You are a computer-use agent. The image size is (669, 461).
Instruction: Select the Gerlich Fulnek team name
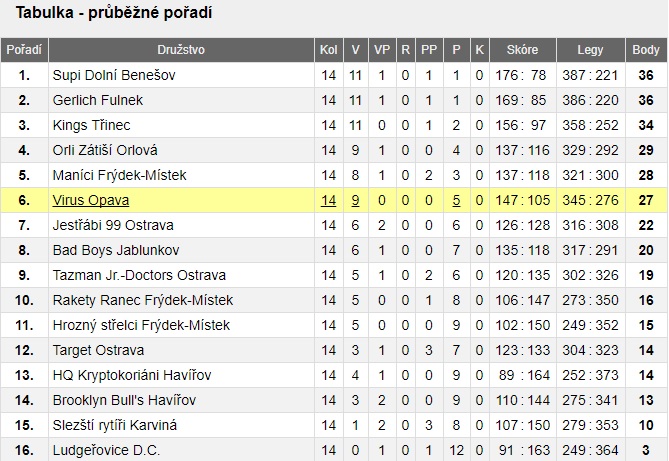coord(98,100)
